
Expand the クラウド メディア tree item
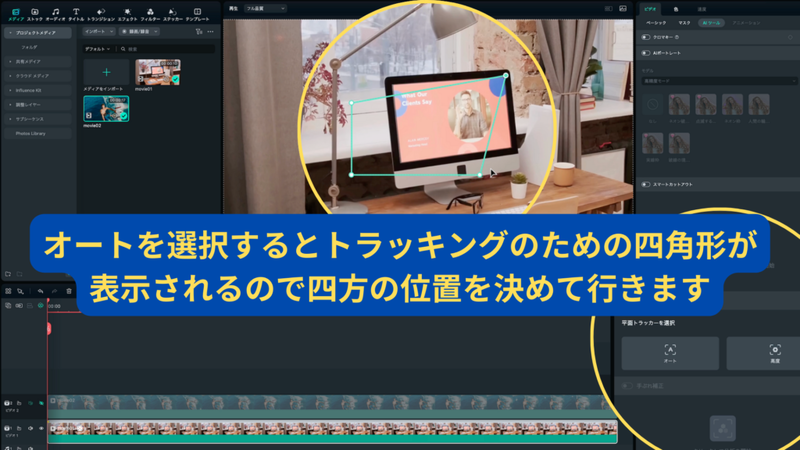click(10, 76)
